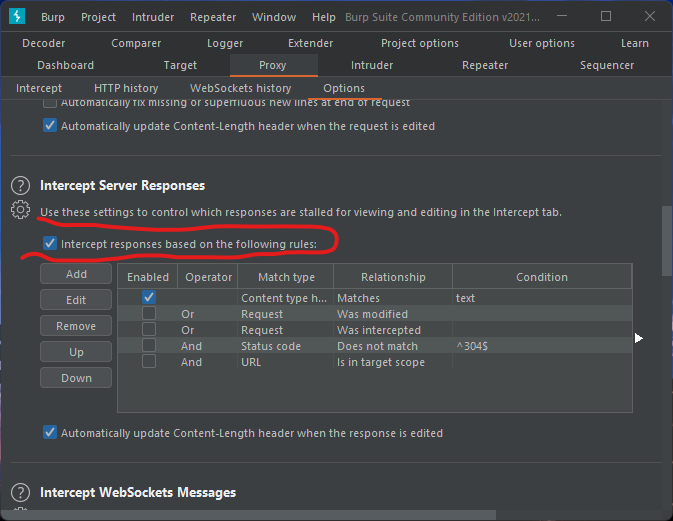
Task: Click the gear icon beside Intercept Server Responses
Action: (x=20, y=209)
